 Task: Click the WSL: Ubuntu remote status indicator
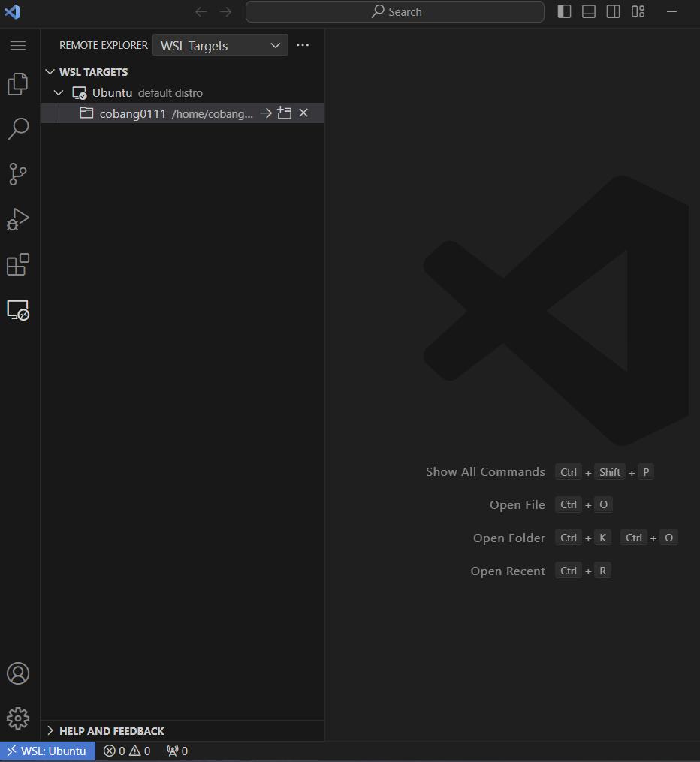pyautogui.click(x=47, y=751)
